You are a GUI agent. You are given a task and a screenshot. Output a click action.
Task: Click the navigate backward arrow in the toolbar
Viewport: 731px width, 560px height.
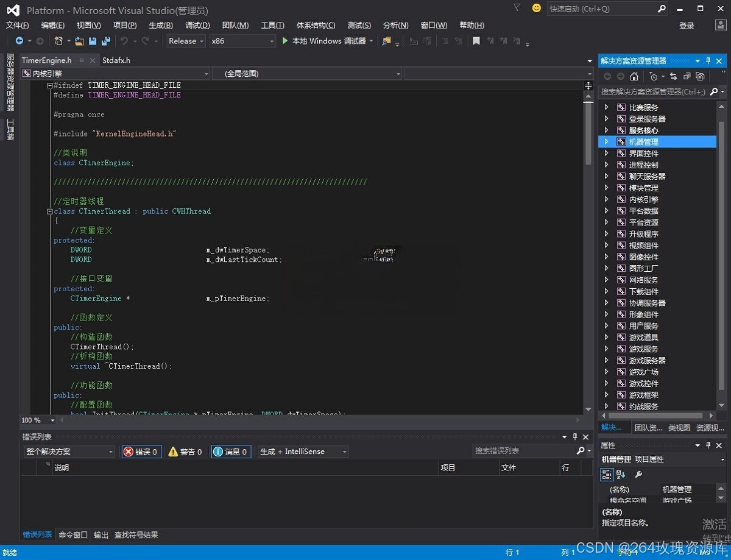[19, 41]
